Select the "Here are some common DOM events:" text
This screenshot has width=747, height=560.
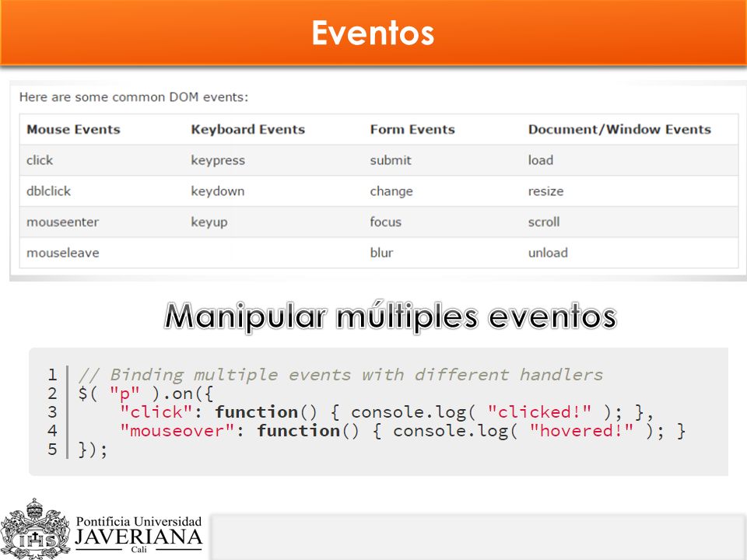[134, 97]
